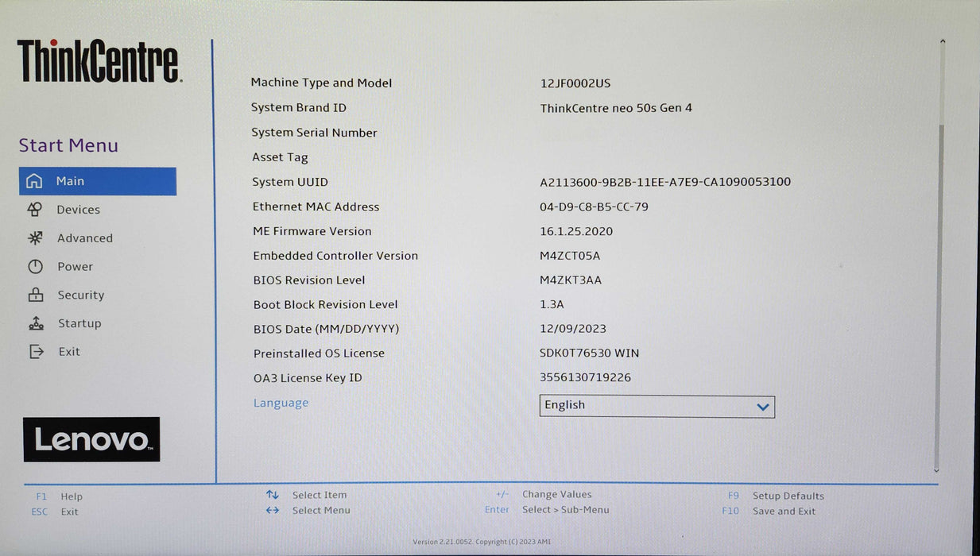Select the Security lock icon
Viewport: 980px width, 556px height.
click(x=37, y=295)
